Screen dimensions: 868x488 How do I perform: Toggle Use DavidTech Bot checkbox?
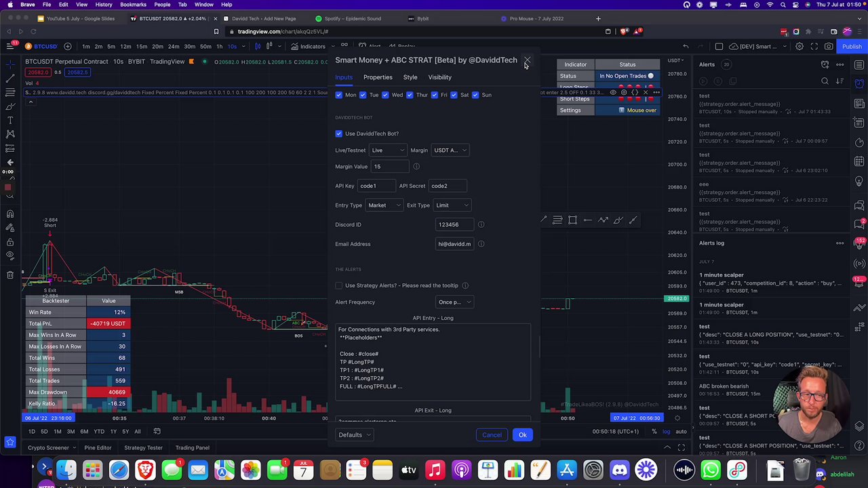point(339,134)
